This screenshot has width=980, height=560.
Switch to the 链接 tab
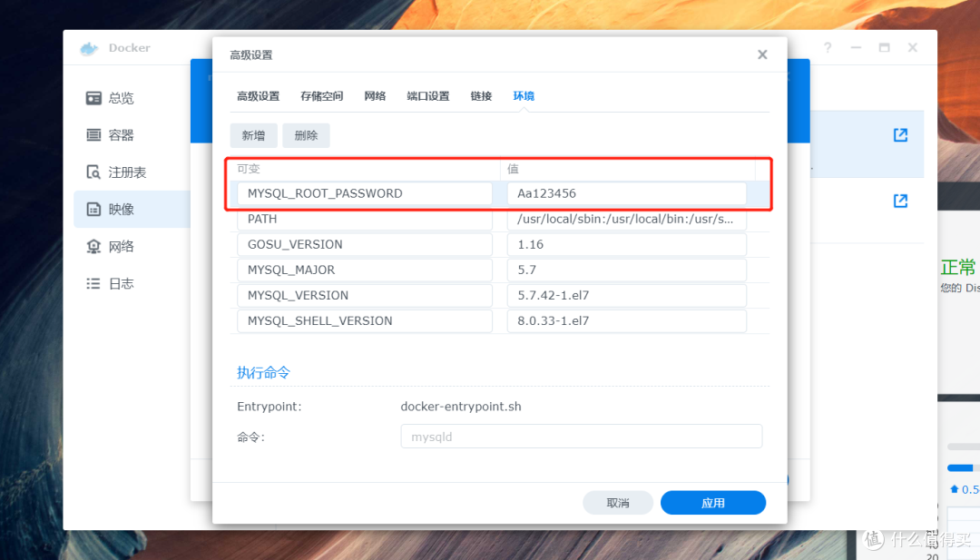click(481, 96)
